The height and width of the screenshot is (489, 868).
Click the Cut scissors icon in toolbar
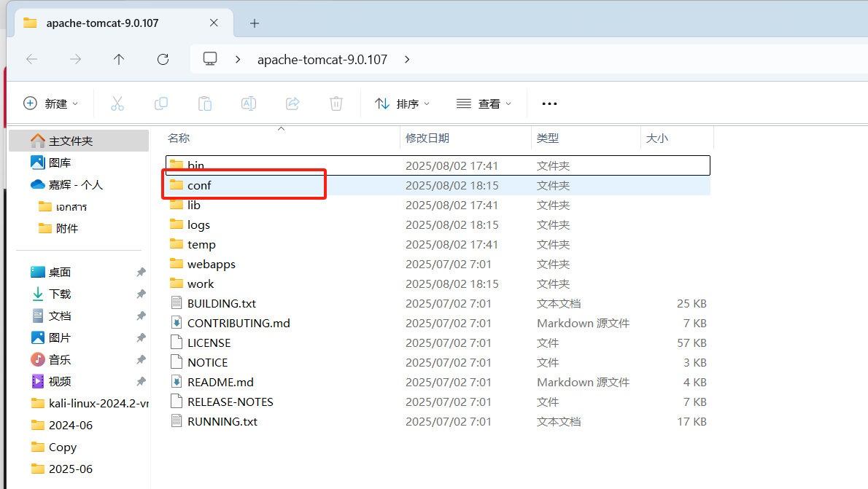pos(117,103)
